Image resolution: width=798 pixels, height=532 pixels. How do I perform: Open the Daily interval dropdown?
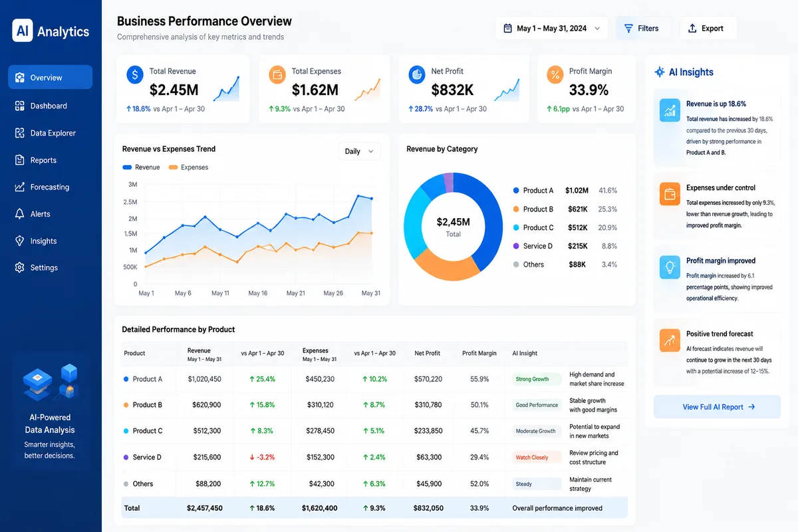(359, 152)
